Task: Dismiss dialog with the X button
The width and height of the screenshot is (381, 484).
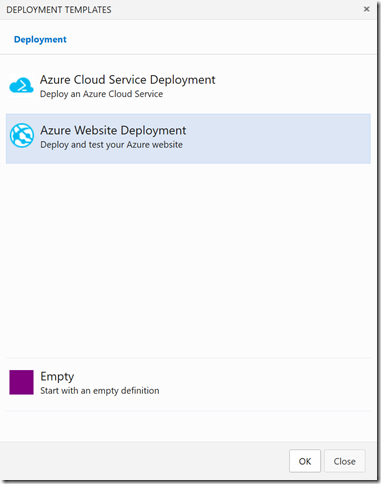Action: 366,9
